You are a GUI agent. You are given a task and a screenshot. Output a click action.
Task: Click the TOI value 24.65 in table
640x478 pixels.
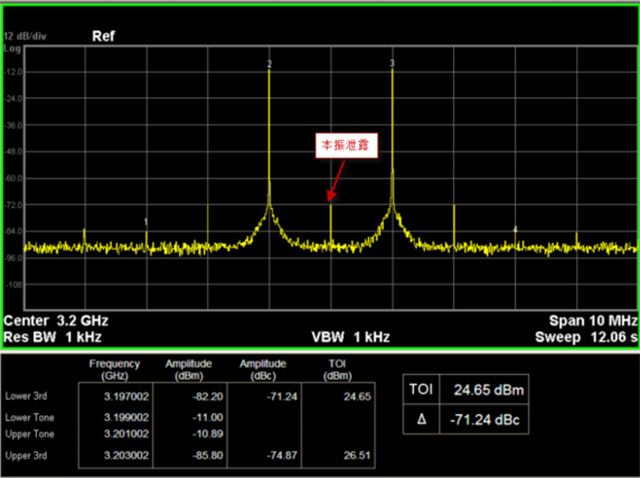point(357,396)
